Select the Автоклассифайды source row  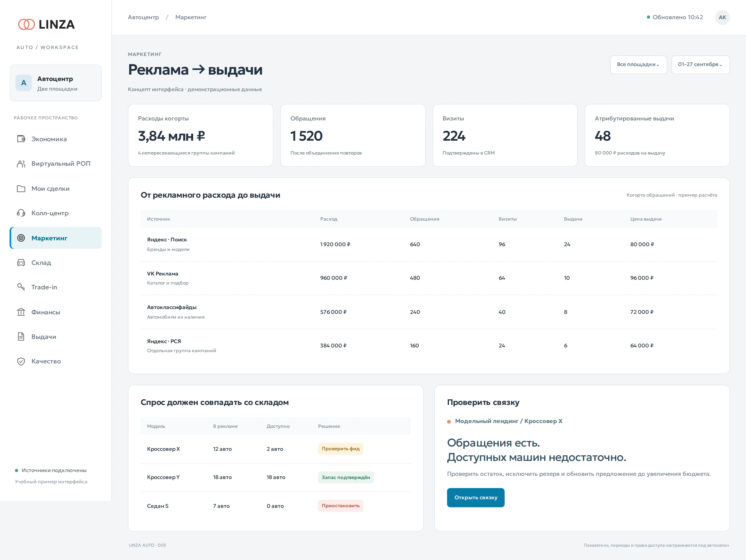[429, 312]
